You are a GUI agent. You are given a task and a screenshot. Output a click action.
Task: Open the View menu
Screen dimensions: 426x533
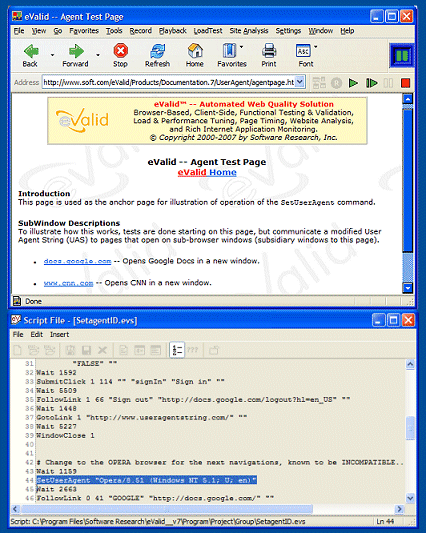point(39,31)
